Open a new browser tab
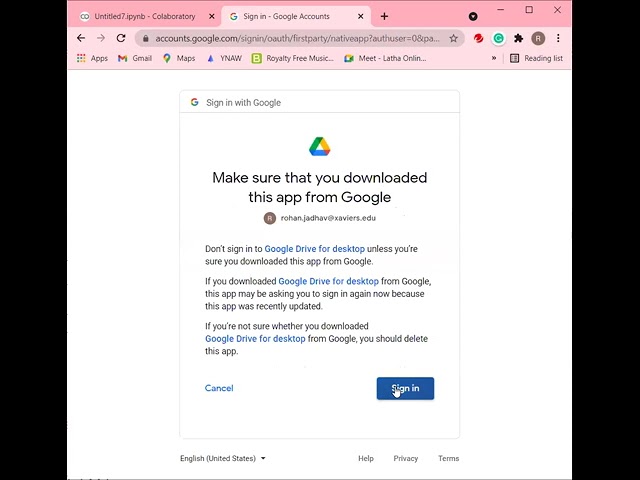Image resolution: width=640 pixels, height=480 pixels. click(384, 16)
